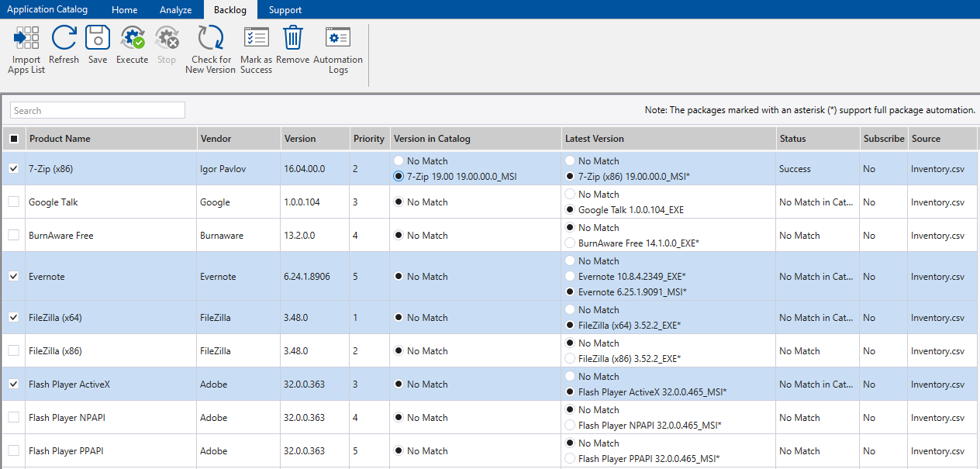Click the Remove trash icon
The height and width of the screenshot is (469, 980).
[x=292, y=38]
